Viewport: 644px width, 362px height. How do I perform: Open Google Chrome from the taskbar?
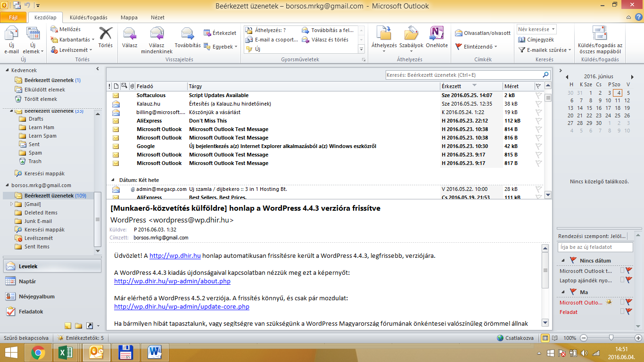(x=38, y=353)
